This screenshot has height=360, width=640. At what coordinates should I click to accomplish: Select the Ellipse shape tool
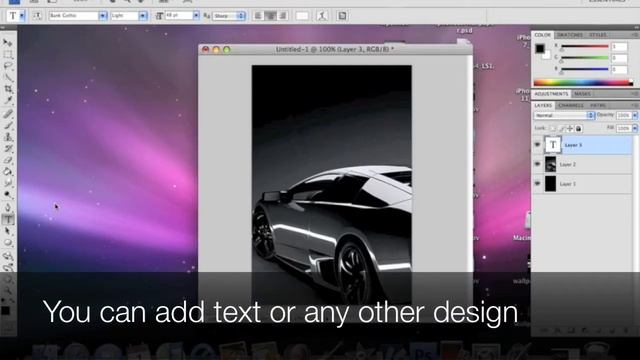click(7, 243)
